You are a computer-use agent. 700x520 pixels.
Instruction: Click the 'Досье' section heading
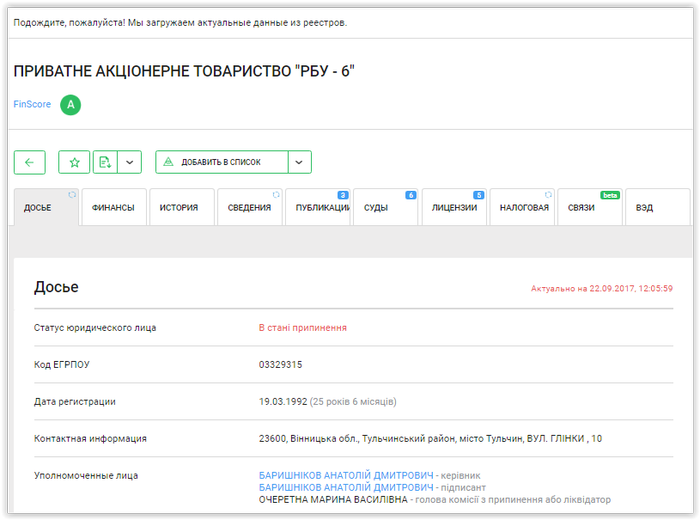(56, 287)
